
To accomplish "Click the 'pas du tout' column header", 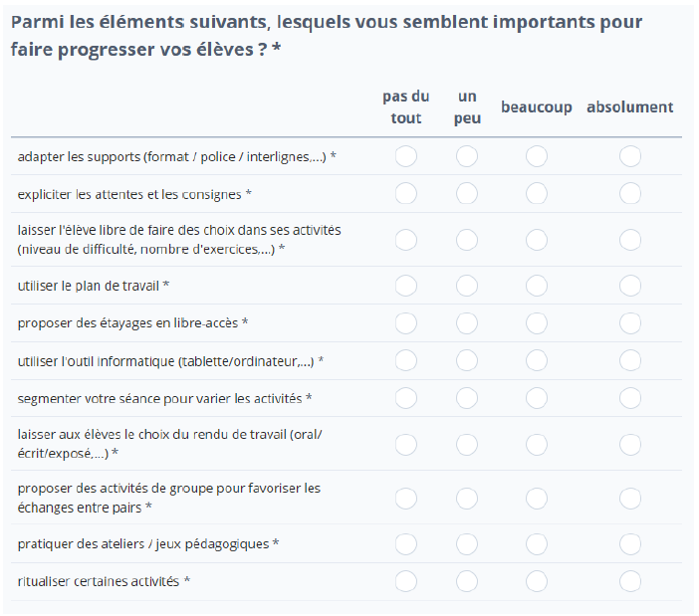I will pyautogui.click(x=406, y=107).
